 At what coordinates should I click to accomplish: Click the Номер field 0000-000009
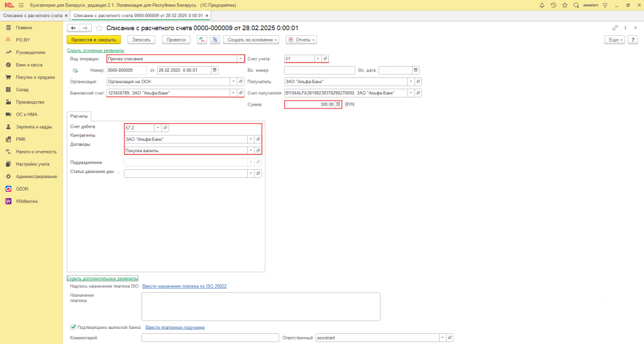pos(126,70)
